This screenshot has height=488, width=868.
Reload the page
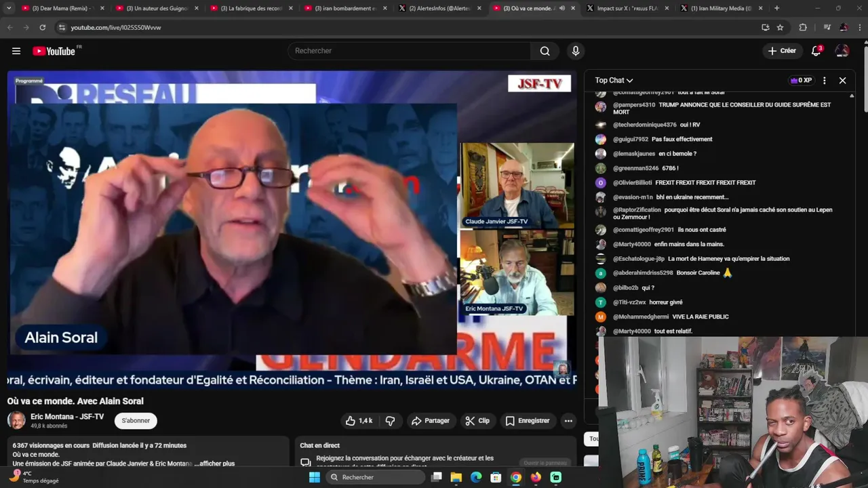pos(42,27)
